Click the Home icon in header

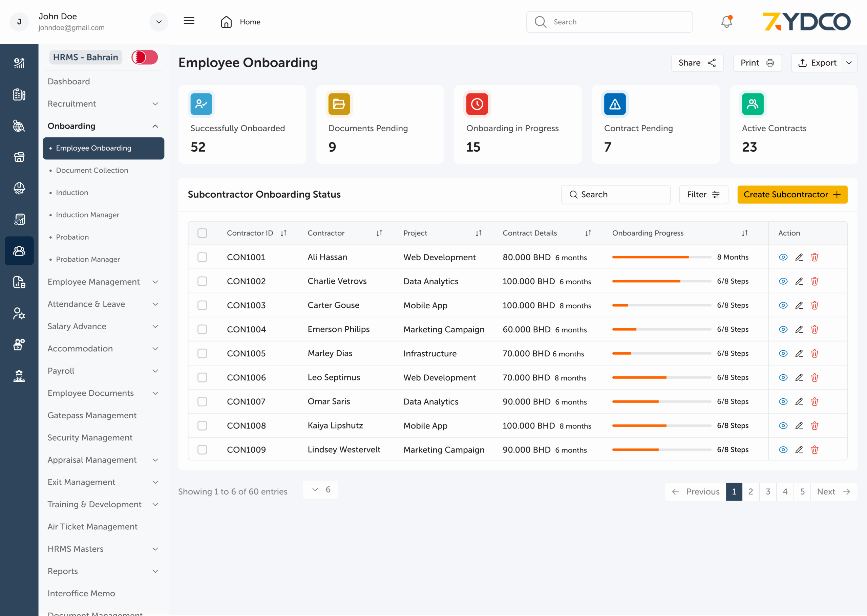click(x=226, y=22)
